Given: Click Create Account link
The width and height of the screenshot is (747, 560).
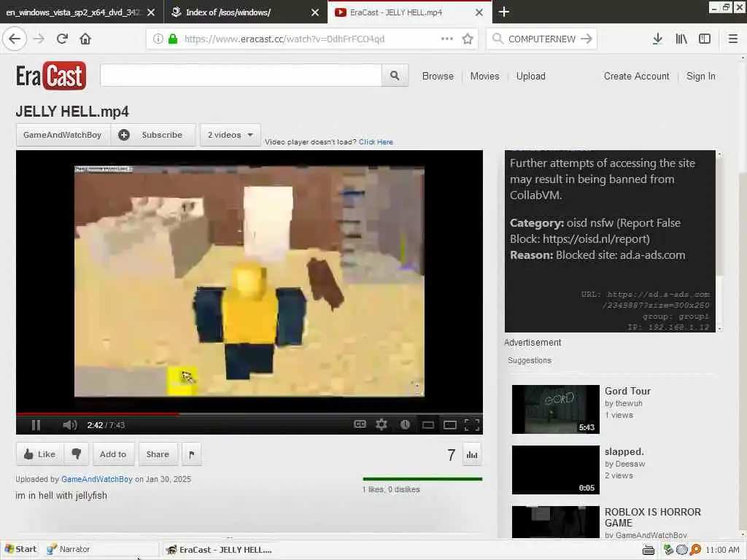Looking at the screenshot, I should (636, 76).
